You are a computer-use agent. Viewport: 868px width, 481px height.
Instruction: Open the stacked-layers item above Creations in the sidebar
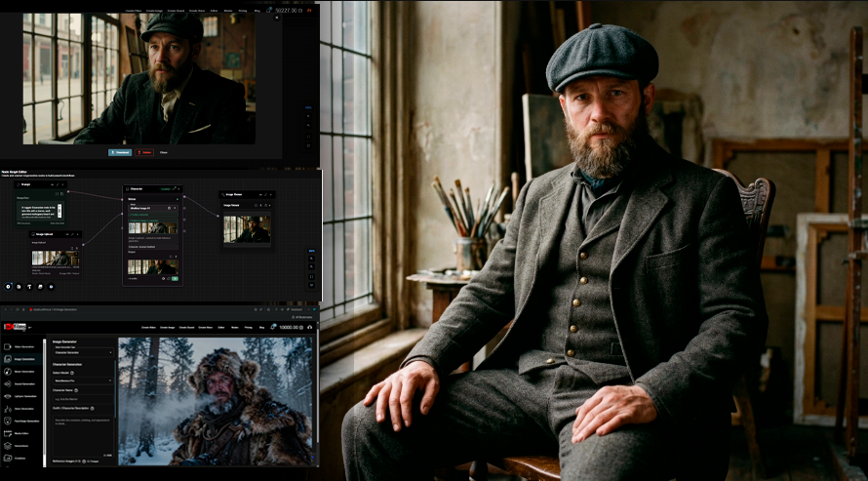click(22, 446)
